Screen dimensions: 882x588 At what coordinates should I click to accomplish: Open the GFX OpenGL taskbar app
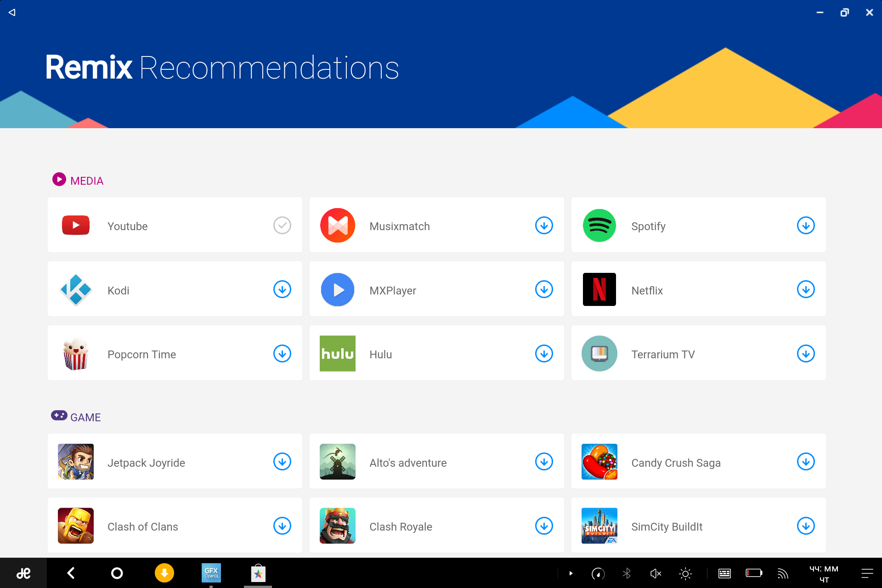211,573
